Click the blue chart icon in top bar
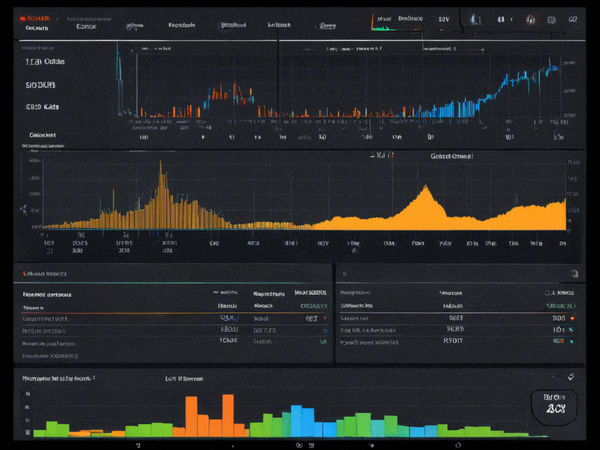 pyautogui.click(x=474, y=19)
